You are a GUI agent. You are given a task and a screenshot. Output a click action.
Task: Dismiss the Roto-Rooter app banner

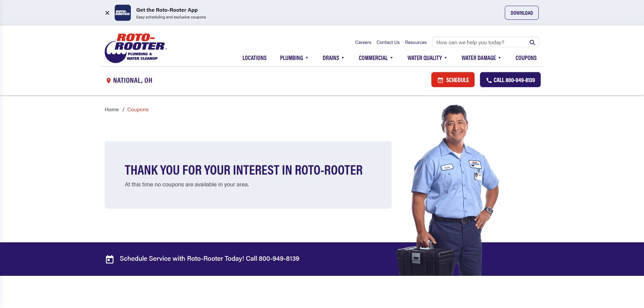point(107,13)
